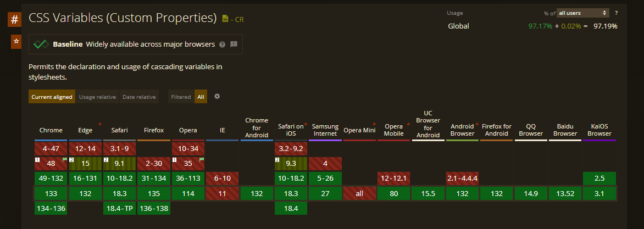Select Opera Mini 'all' cell

pyautogui.click(x=359, y=194)
